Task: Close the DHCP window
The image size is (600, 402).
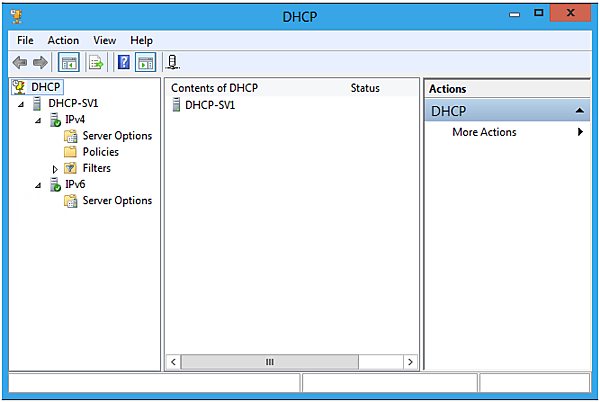Action: tap(570, 13)
